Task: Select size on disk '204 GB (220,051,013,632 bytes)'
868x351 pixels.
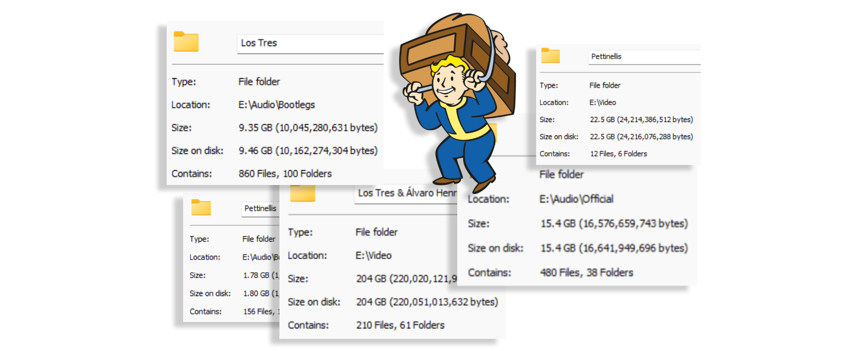Action: 427,302
